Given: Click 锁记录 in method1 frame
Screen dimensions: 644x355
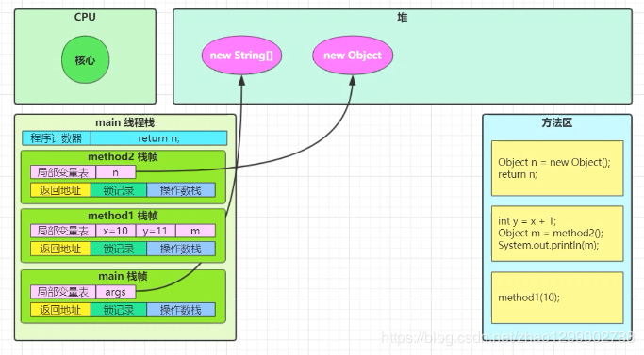Looking at the screenshot, I should click(x=119, y=249).
